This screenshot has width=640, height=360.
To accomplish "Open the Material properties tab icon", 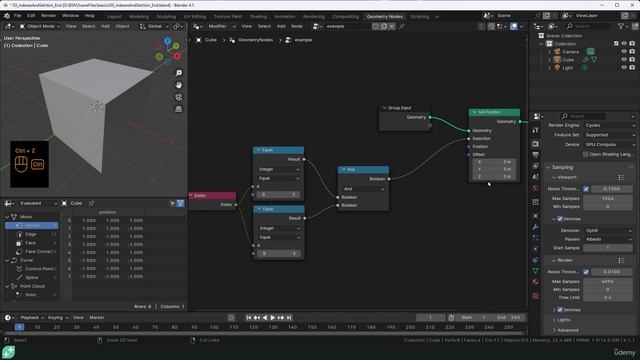I will point(536,282).
